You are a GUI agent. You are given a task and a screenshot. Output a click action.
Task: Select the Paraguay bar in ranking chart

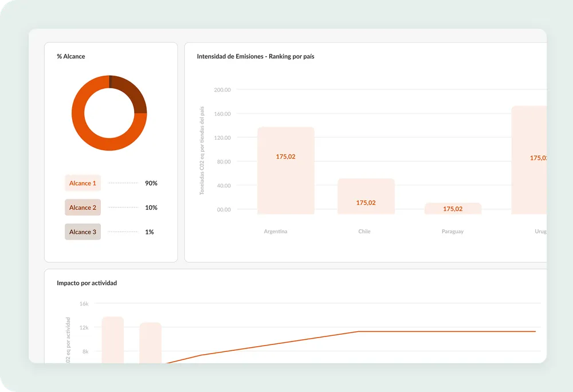coord(453,209)
